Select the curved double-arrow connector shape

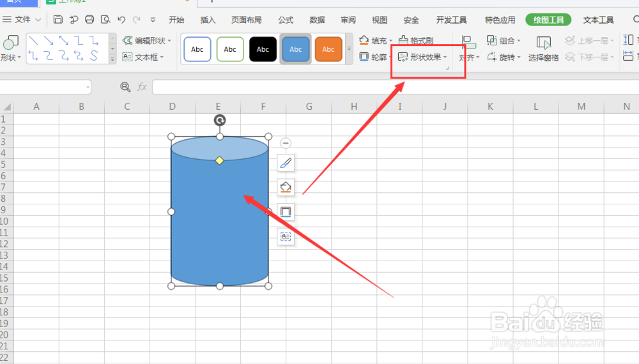[x=79, y=56]
